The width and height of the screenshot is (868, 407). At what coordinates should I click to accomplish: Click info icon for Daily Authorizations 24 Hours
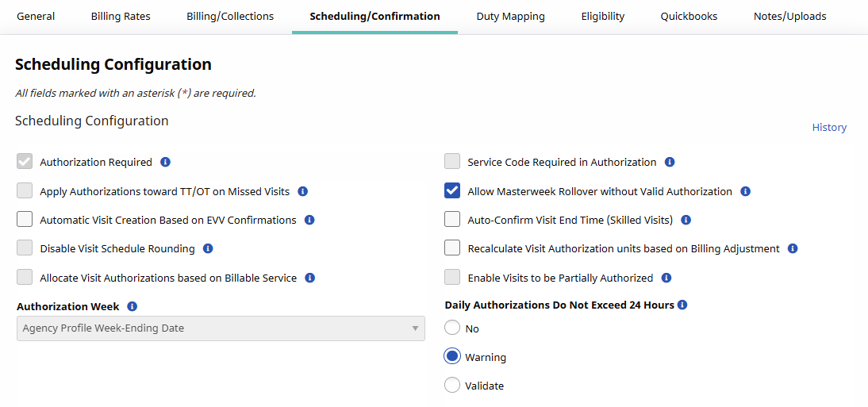(x=682, y=305)
